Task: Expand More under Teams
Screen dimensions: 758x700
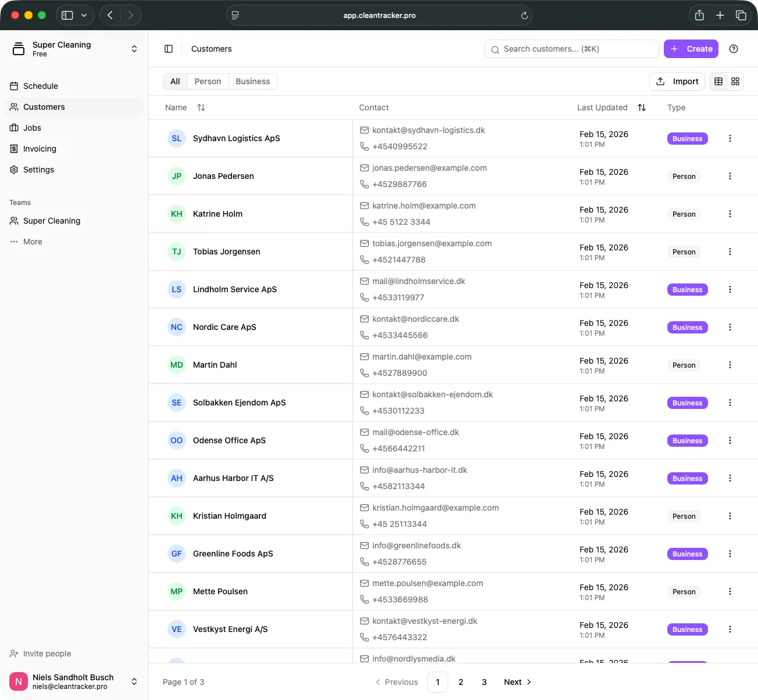Action: point(33,242)
